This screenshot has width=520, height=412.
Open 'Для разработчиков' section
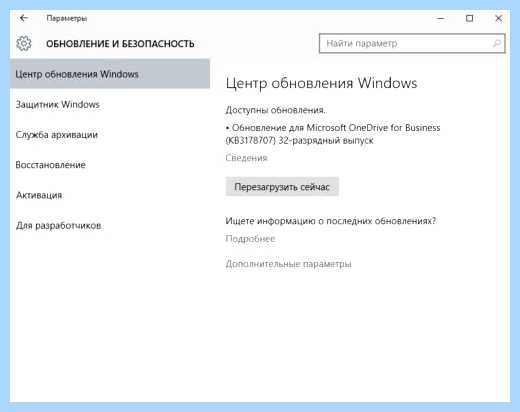[58, 225]
